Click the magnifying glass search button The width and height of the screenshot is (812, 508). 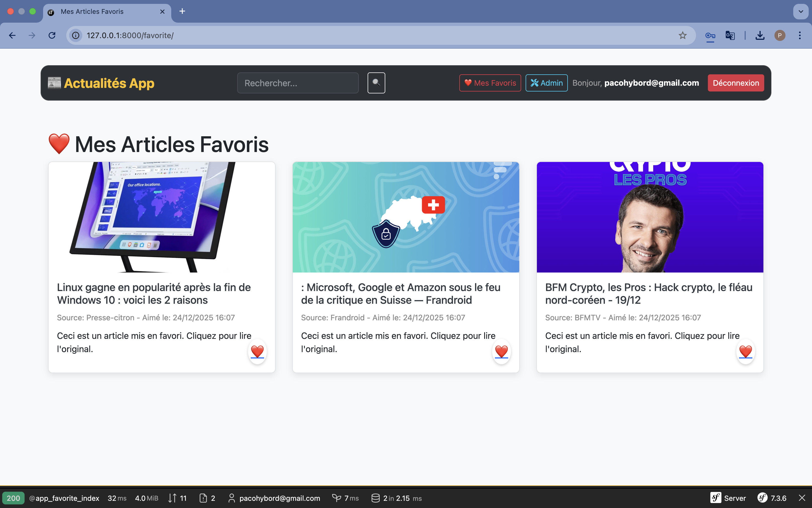pyautogui.click(x=376, y=83)
